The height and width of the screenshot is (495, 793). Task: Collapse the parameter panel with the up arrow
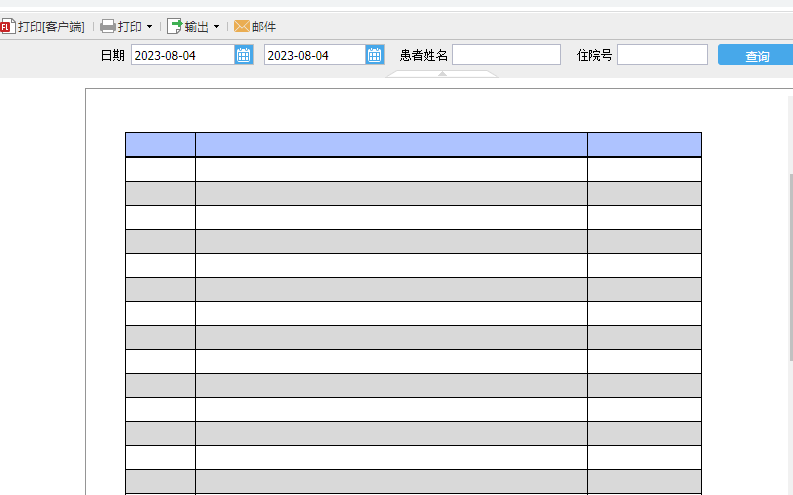pos(442,74)
